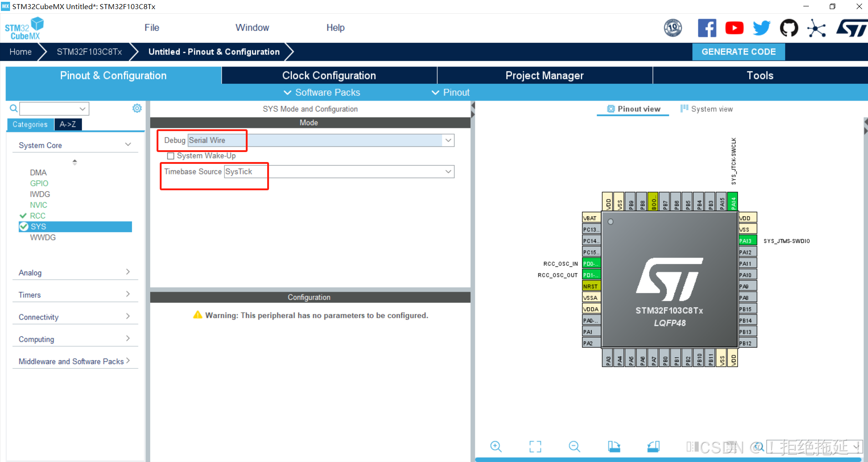Open the YouTube link icon

click(734, 28)
